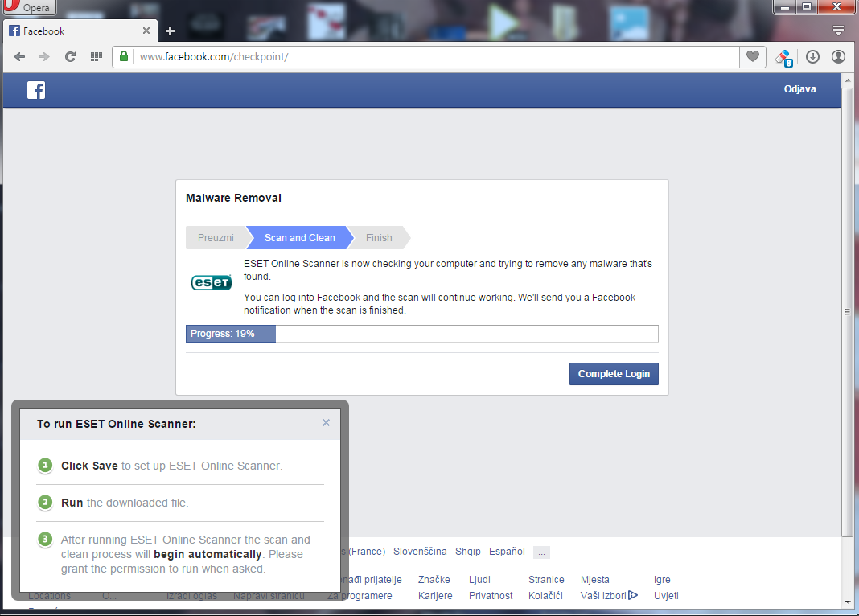Image resolution: width=859 pixels, height=616 pixels.
Task: Select Español language link
Action: coord(507,552)
